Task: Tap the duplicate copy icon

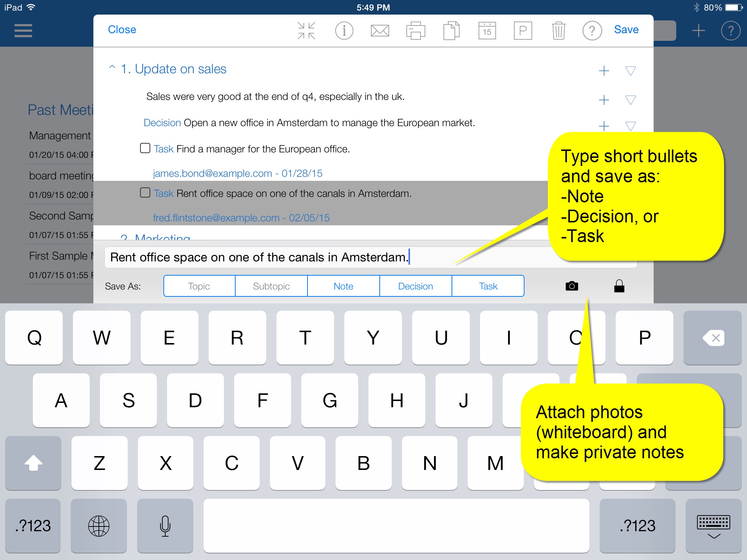Action: [450, 30]
